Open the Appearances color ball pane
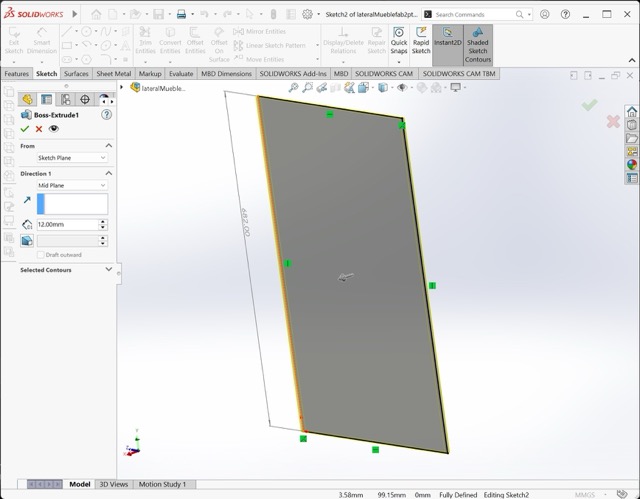The width and height of the screenshot is (640, 499). pyautogui.click(x=632, y=165)
